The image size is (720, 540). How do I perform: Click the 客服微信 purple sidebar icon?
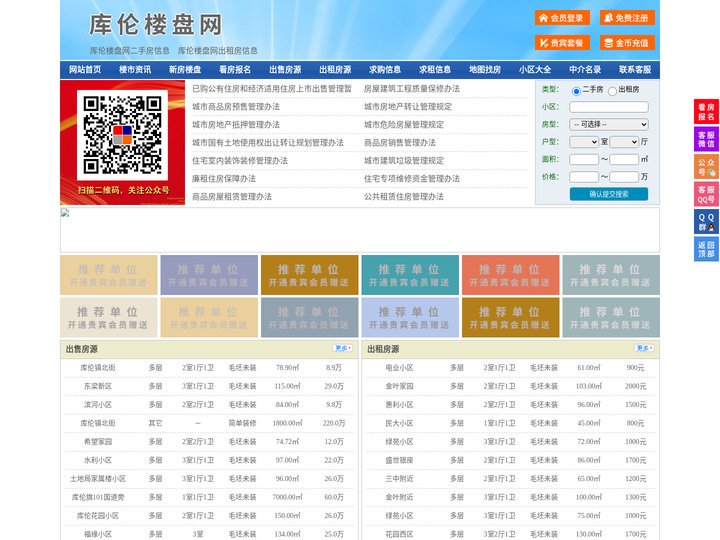(706, 139)
